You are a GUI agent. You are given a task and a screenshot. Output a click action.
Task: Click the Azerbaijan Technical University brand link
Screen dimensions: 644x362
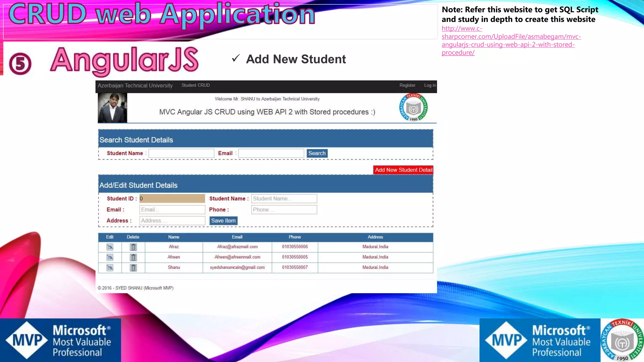pyautogui.click(x=135, y=85)
